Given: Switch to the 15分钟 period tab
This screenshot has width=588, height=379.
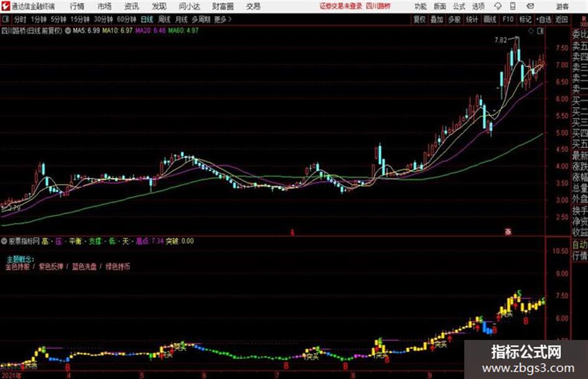Looking at the screenshot, I should coord(80,19).
